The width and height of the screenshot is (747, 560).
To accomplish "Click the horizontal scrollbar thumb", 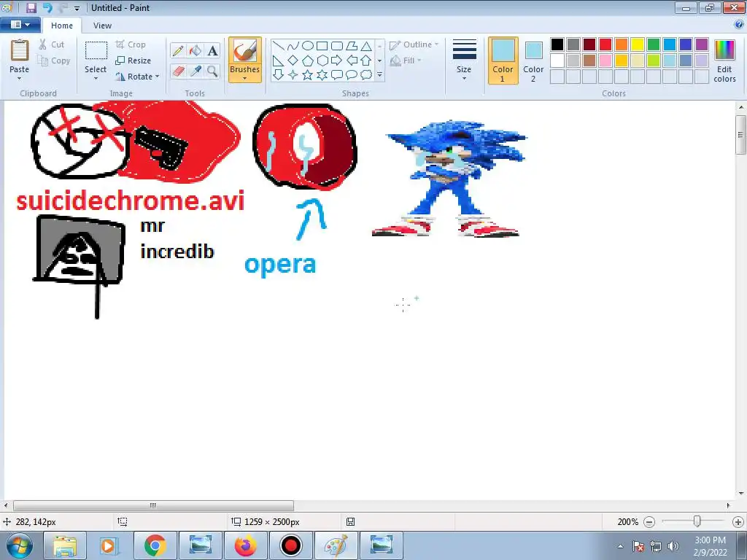I will click(x=153, y=505).
